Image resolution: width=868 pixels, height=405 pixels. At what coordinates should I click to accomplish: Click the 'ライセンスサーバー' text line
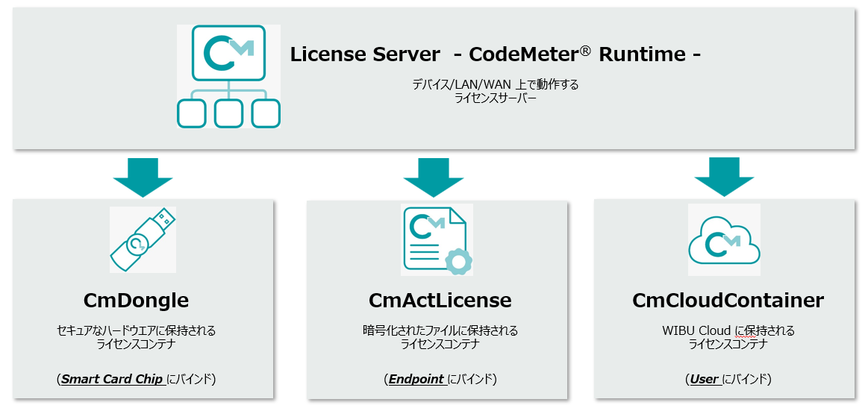(x=496, y=98)
